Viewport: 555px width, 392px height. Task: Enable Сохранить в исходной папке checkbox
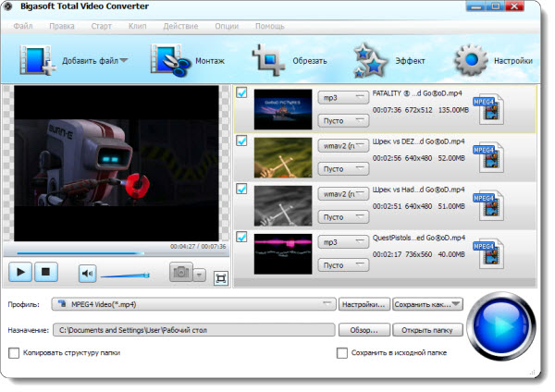[x=342, y=352]
